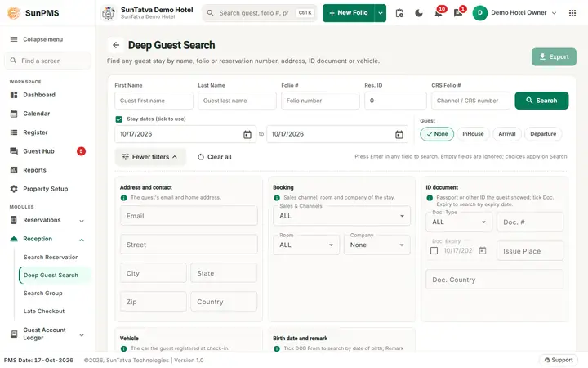The image size is (588, 368).
Task: Open the Company dropdown
Action: [376, 245]
